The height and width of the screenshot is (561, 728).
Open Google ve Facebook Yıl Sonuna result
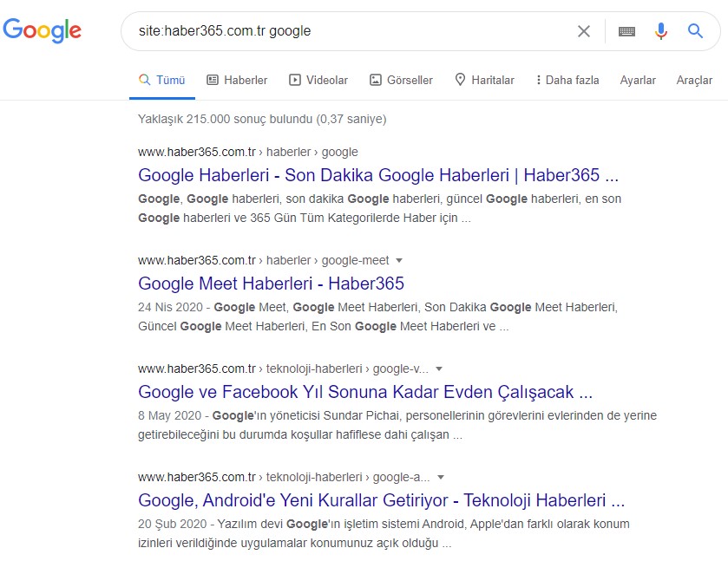coord(365,392)
